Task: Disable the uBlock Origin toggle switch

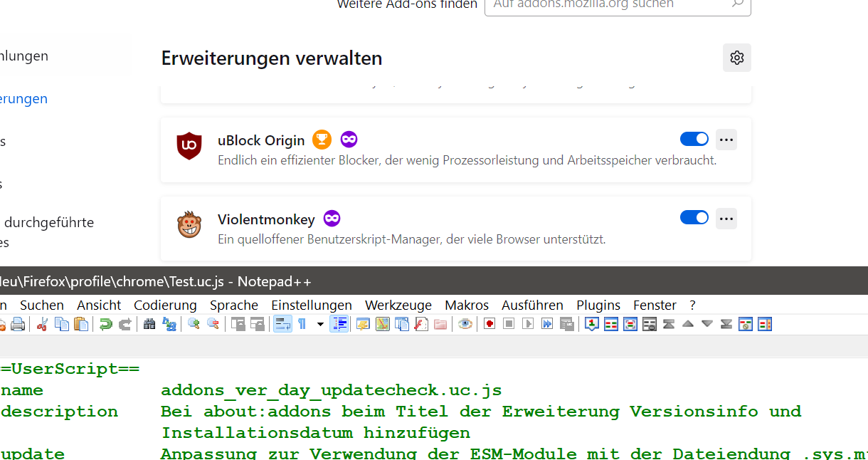Action: pyautogui.click(x=694, y=139)
